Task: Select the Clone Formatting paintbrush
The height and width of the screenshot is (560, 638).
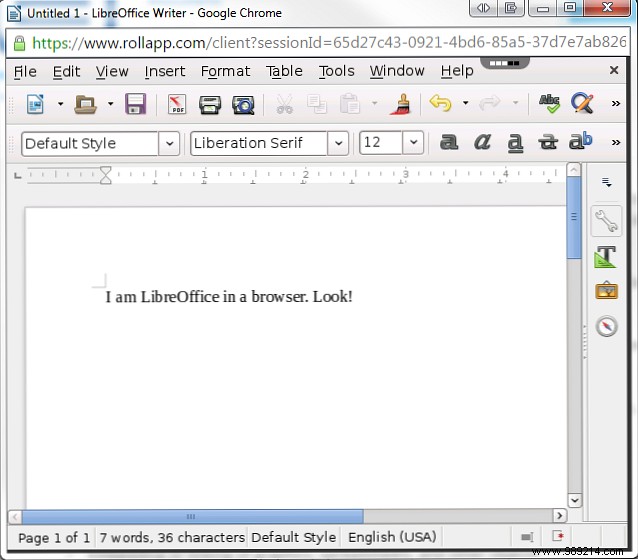Action: (x=400, y=104)
